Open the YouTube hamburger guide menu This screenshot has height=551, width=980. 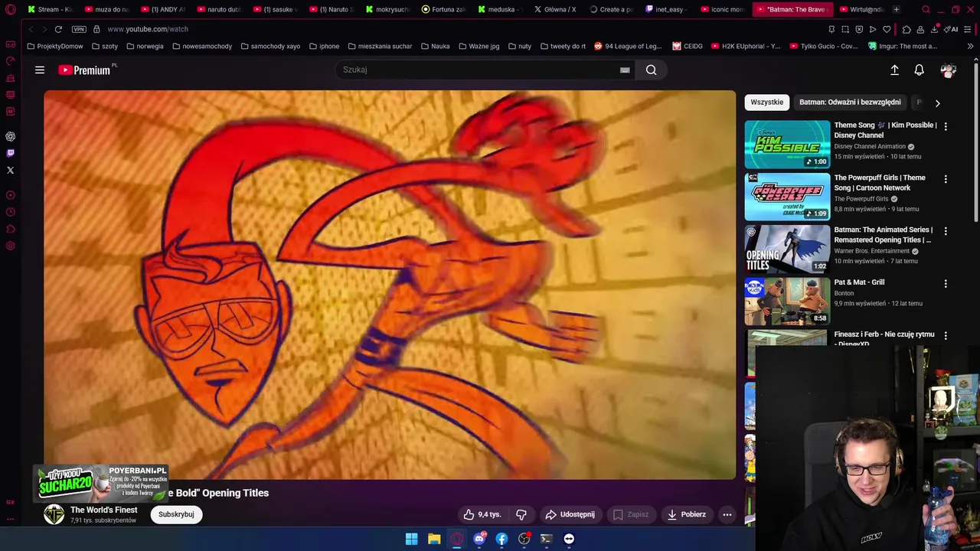(40, 70)
